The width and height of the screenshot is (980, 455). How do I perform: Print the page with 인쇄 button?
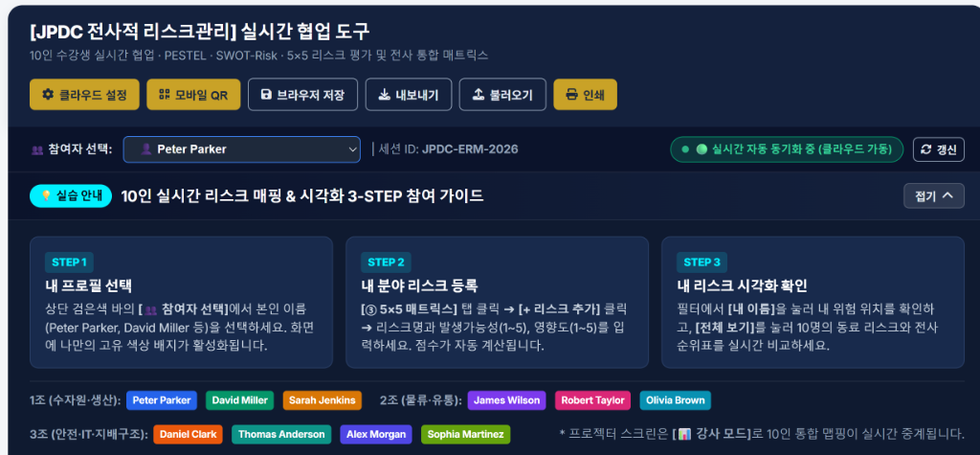pos(585,95)
